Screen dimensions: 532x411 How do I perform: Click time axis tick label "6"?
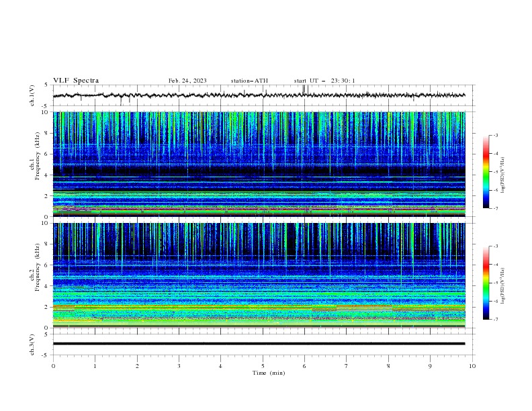tap(304, 366)
